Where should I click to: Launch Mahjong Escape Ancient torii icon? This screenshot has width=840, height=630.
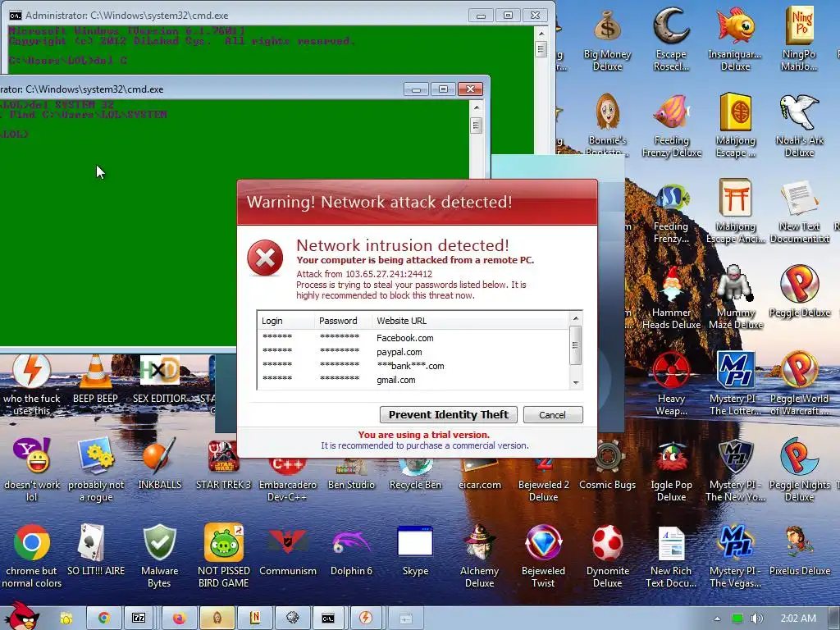coord(735,212)
